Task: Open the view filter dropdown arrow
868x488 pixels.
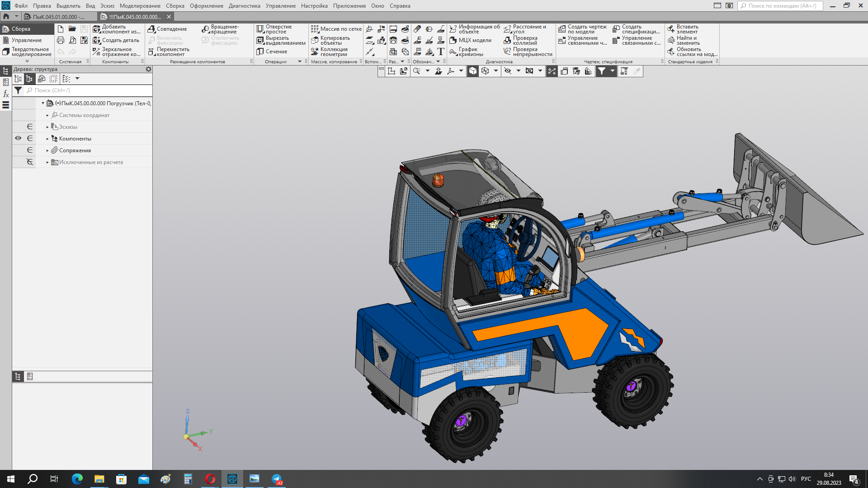Action: (x=613, y=71)
